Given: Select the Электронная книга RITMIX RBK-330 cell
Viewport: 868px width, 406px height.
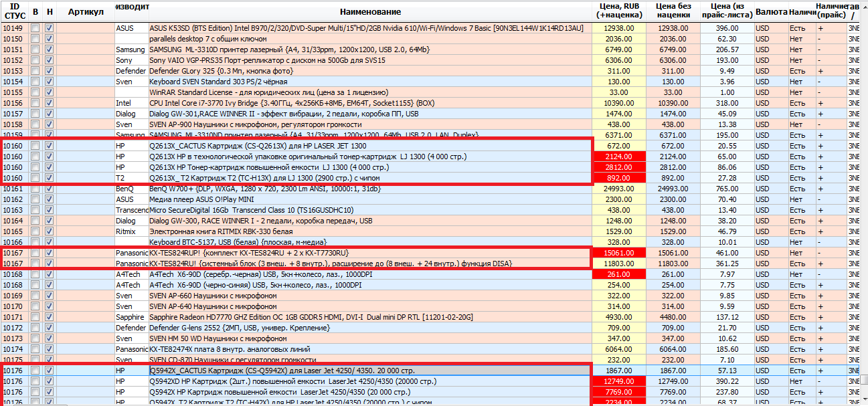Looking at the screenshot, I should [370, 231].
